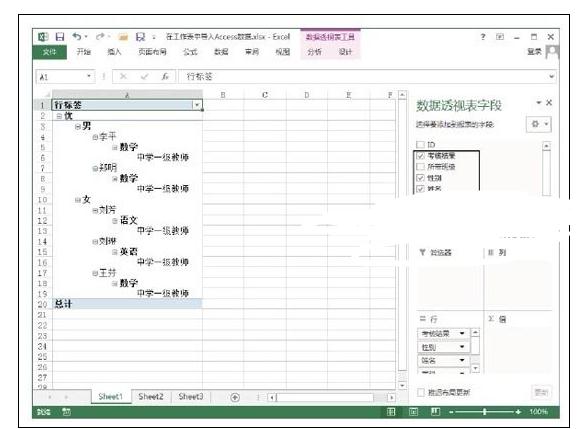This screenshot has width=582, height=429.
Task: Add a new sheet with plus icon
Action: tap(235, 397)
